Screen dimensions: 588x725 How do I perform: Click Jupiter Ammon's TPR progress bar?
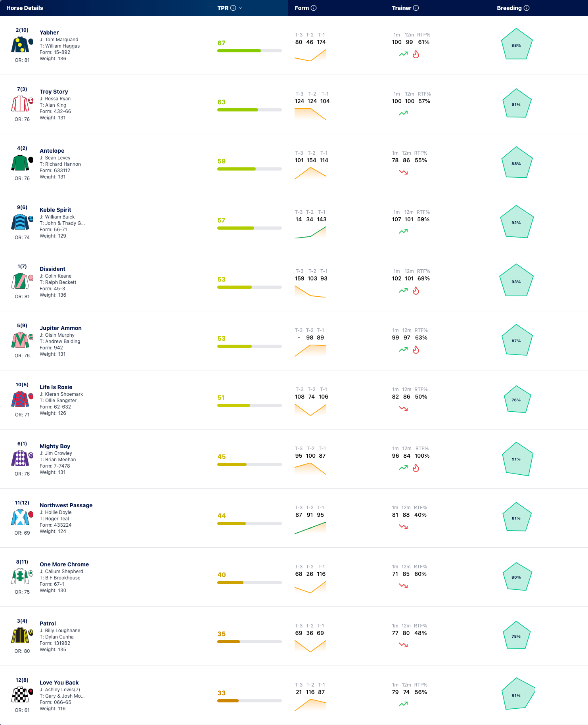coord(249,346)
